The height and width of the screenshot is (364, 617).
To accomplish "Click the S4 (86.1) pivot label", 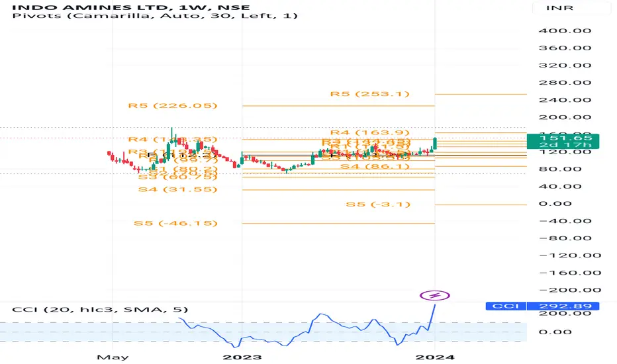I will pyautogui.click(x=375, y=167).
